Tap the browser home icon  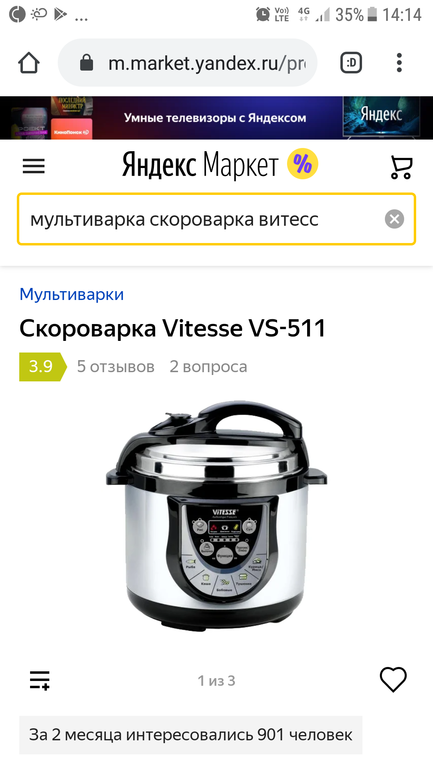(x=28, y=63)
